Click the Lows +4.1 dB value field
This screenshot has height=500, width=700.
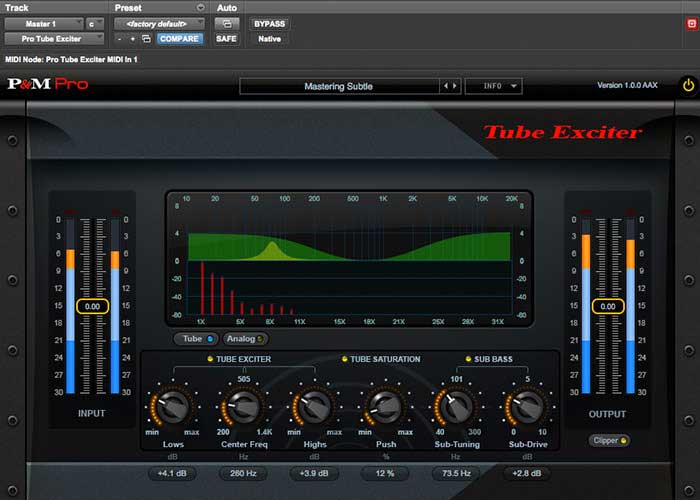coord(172,473)
